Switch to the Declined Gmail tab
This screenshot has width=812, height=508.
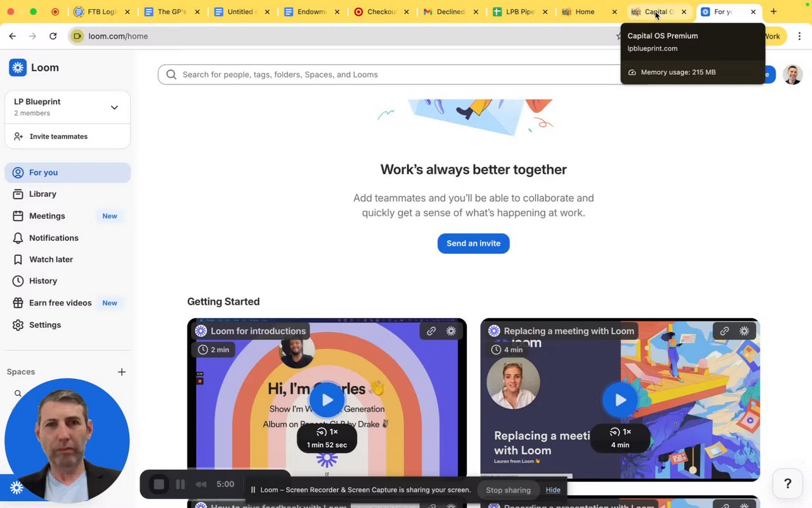(451, 11)
